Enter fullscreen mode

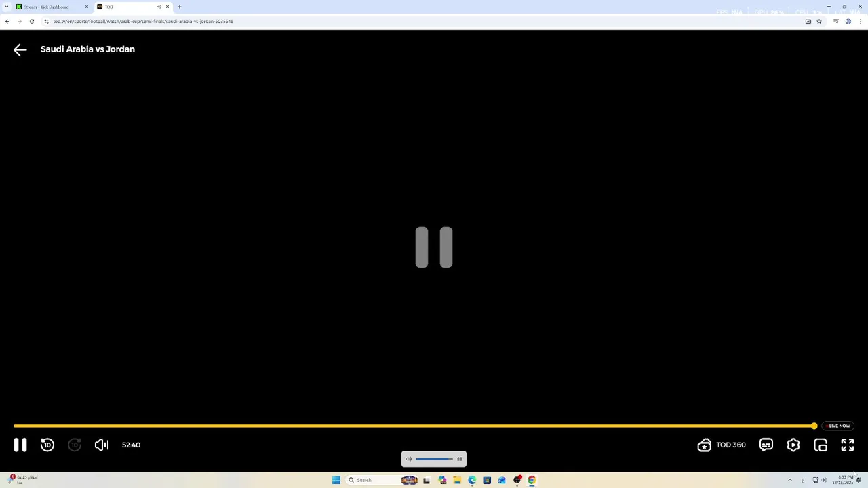(848, 445)
